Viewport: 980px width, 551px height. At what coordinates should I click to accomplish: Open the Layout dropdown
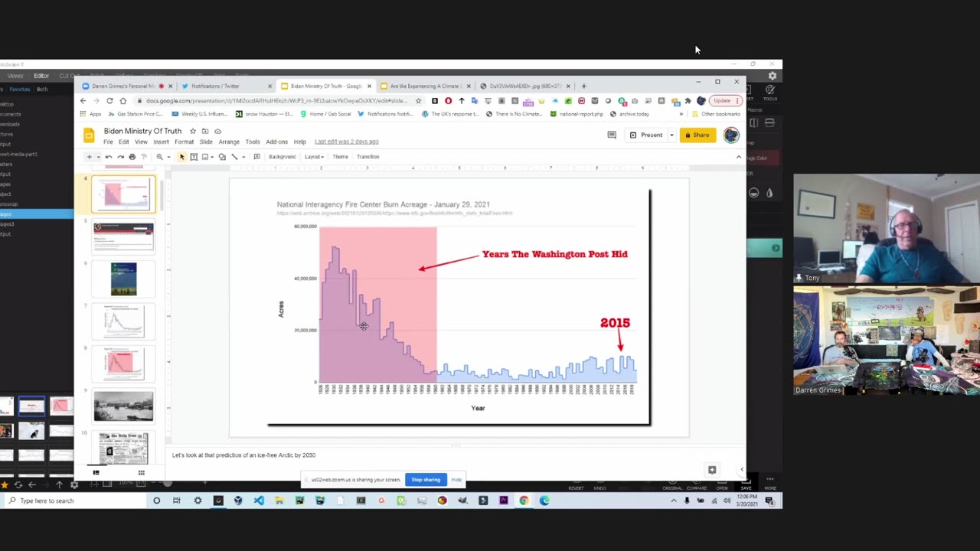(313, 157)
